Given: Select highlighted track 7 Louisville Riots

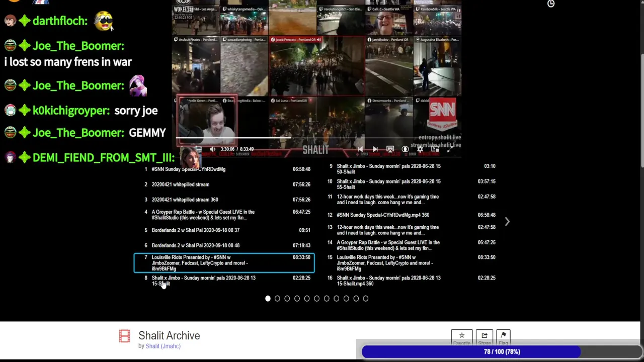Looking at the screenshot, I should click(x=224, y=263).
